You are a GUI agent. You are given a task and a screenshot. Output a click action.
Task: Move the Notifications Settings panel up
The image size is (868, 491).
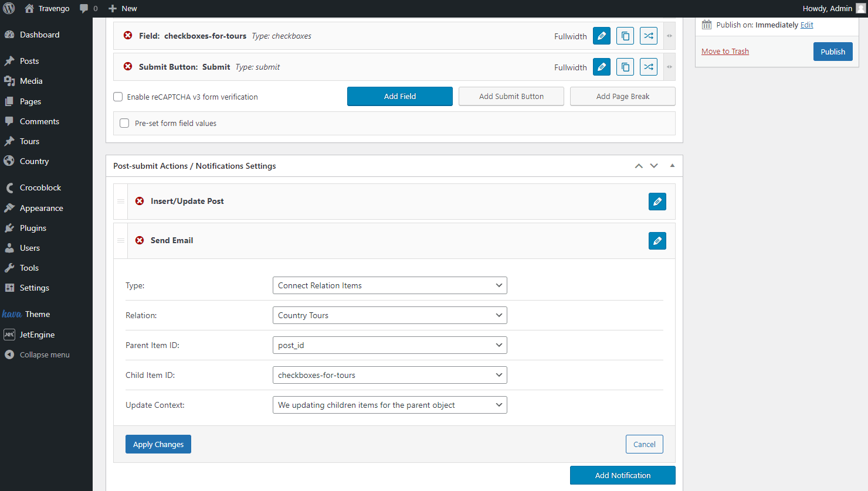point(639,166)
